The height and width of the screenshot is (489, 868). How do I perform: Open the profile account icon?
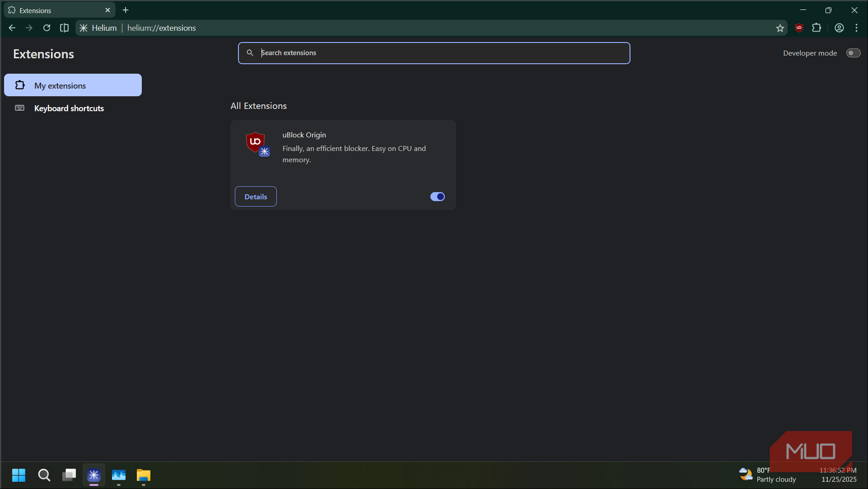tap(839, 28)
